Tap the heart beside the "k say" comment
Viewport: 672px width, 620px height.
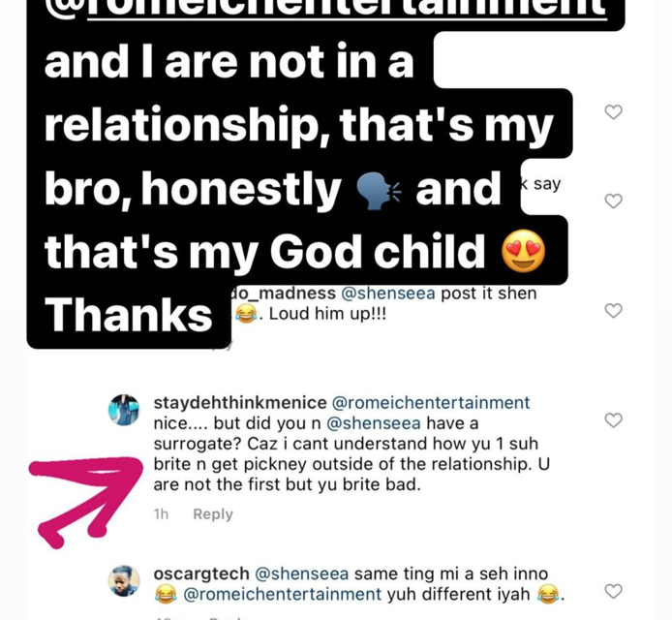[x=613, y=201]
